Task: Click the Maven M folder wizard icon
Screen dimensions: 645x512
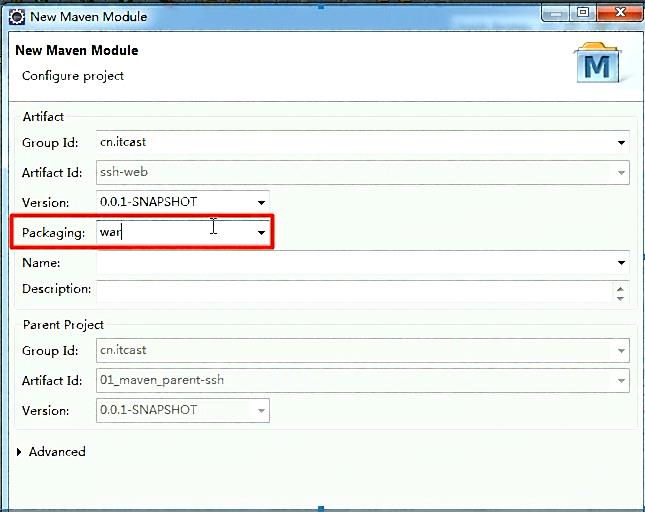Action: tap(597, 62)
